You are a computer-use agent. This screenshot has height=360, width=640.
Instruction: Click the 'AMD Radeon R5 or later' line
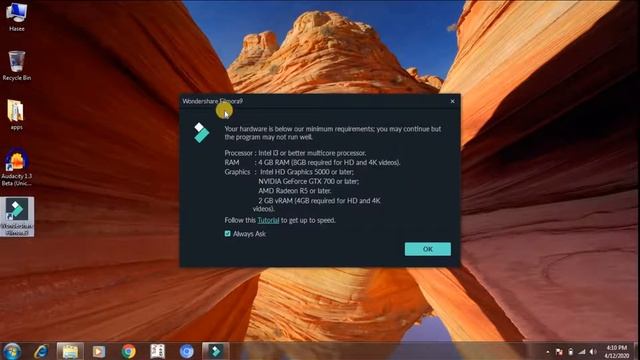tap(295, 191)
